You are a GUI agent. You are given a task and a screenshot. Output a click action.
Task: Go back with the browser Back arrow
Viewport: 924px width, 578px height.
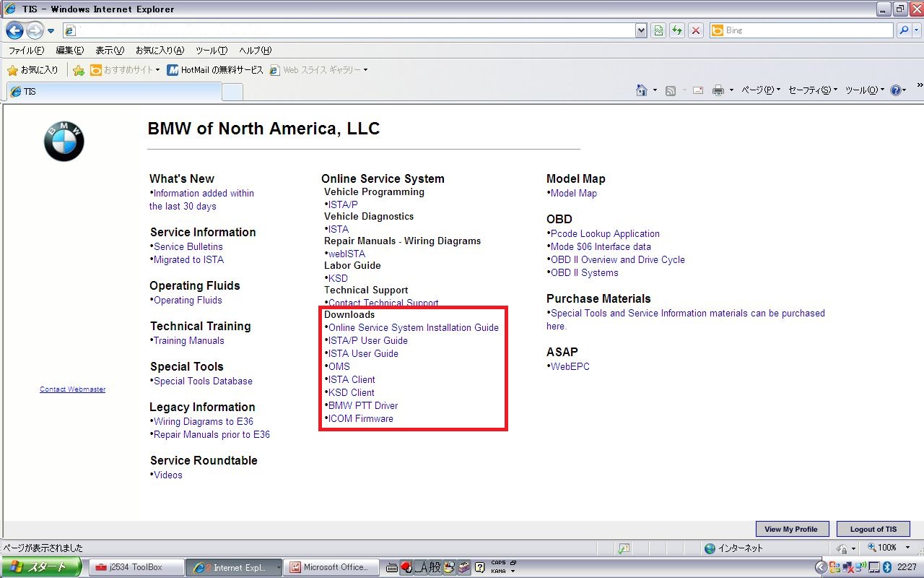tap(14, 30)
